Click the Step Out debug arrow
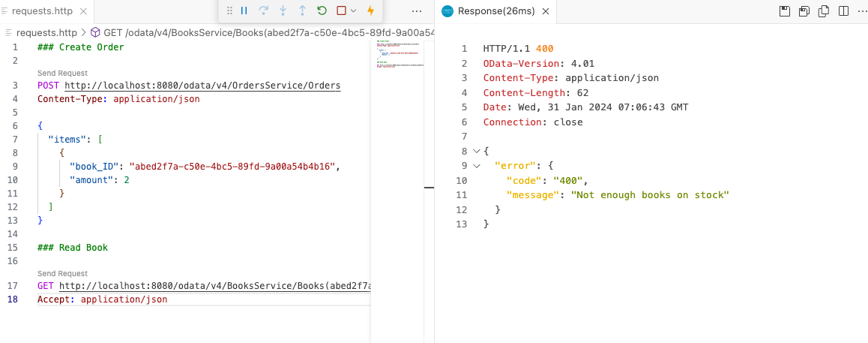868x343 pixels. [x=302, y=11]
